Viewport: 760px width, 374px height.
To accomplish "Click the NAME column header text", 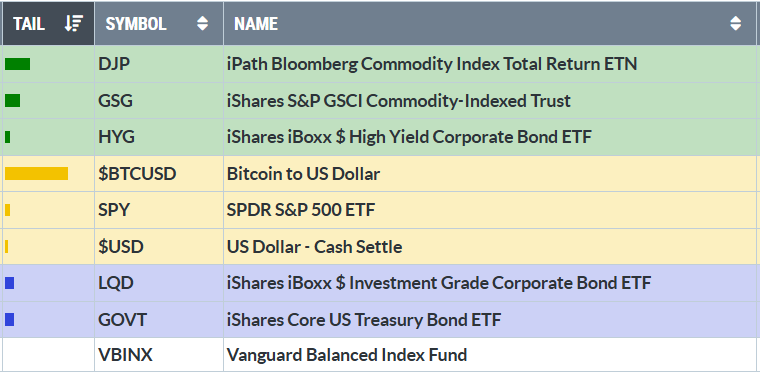I will (x=256, y=24).
